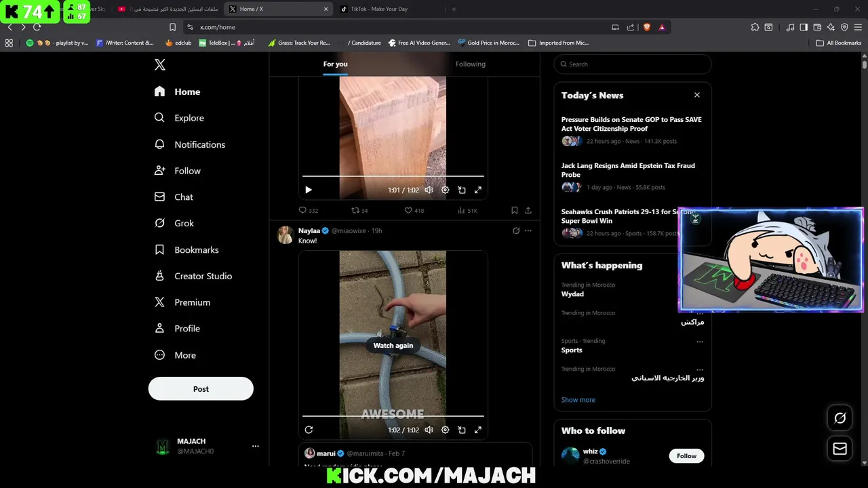Open settings gear on the hose video
The width and height of the screenshot is (868, 488).
(x=445, y=430)
